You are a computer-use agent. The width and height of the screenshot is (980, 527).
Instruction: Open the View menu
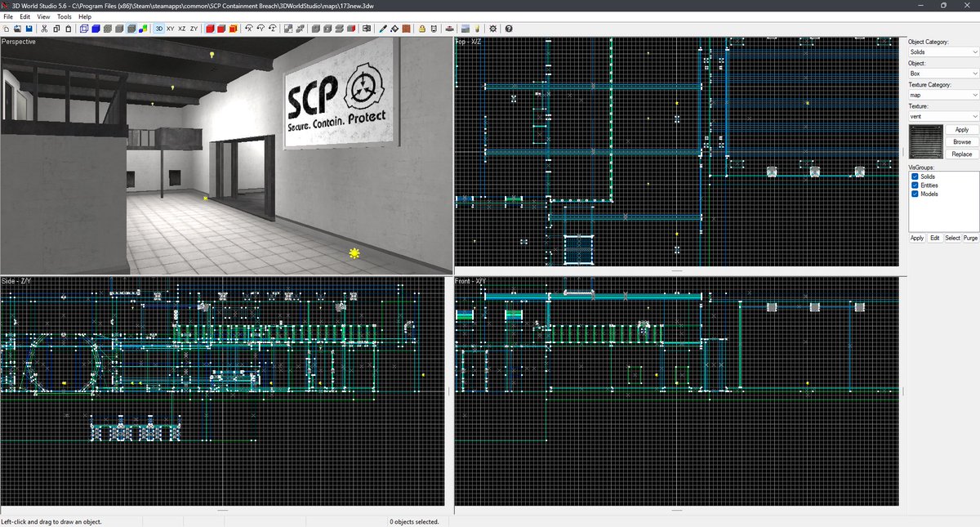point(43,16)
